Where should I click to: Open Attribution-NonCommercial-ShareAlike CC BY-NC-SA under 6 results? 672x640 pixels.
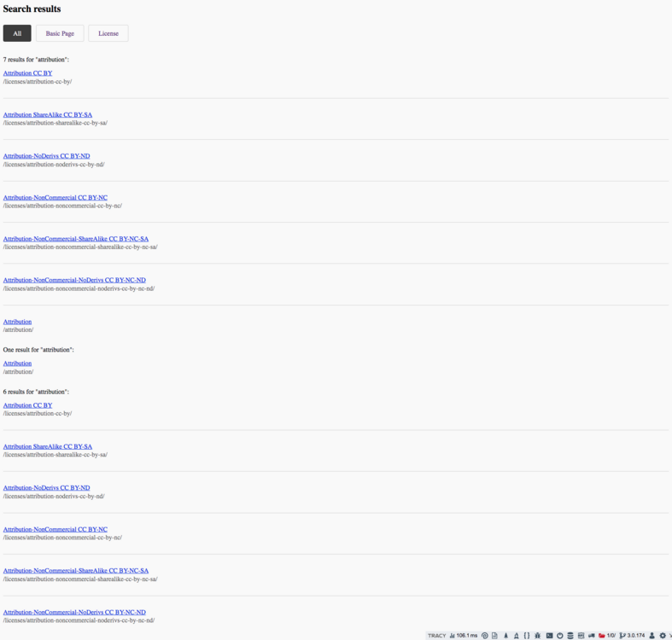76,571
